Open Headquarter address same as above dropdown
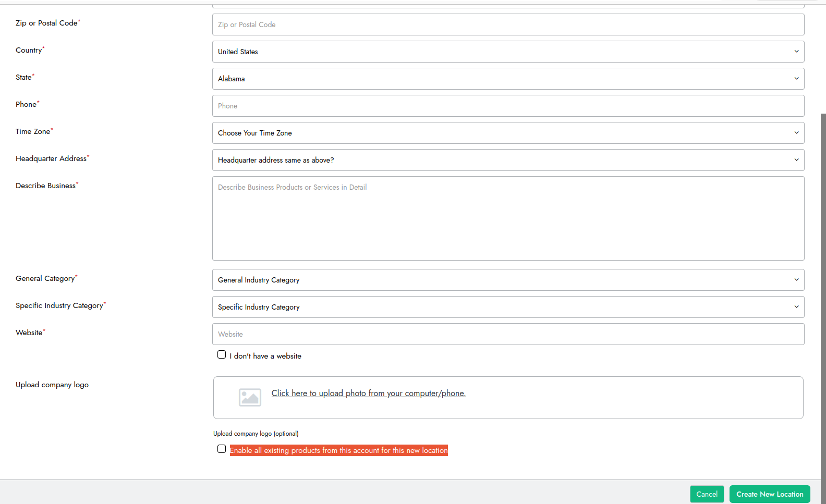The height and width of the screenshot is (504, 826). 507,160
